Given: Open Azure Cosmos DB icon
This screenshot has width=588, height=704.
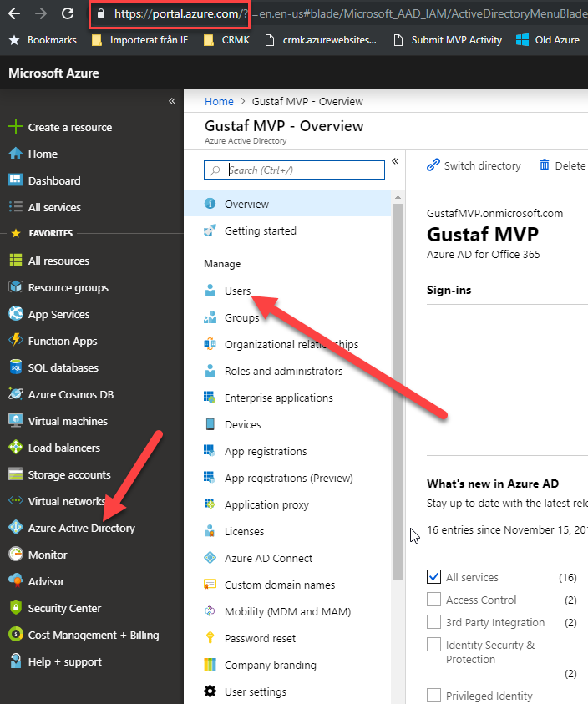Looking at the screenshot, I should [x=15, y=393].
